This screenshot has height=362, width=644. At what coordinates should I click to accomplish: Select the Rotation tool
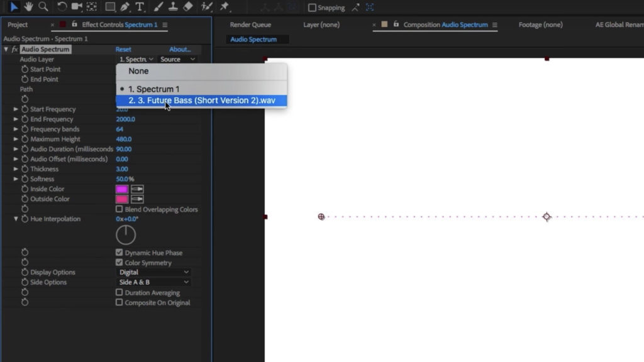pos(62,6)
